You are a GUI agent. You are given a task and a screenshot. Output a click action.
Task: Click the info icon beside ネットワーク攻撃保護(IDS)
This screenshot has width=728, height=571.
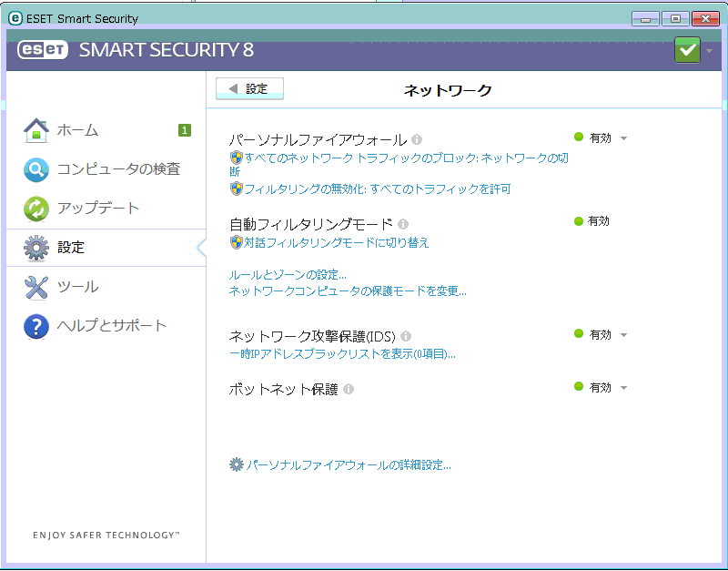point(405,335)
